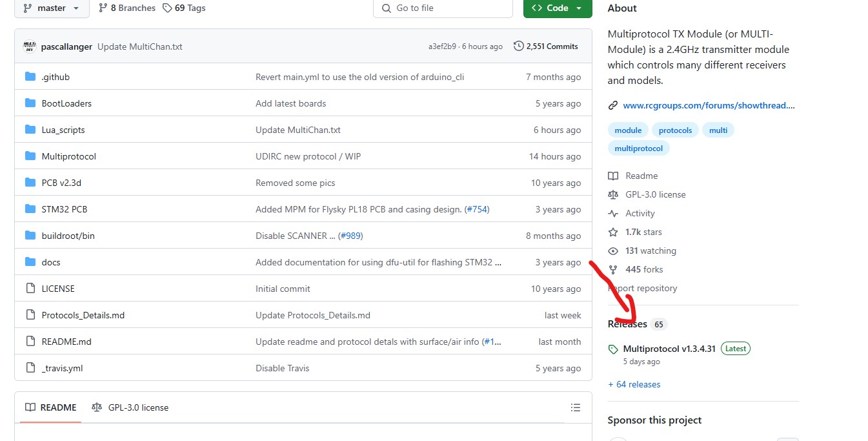Open the Protocols_Details.md file name link
The height and width of the screenshot is (441, 868).
[x=83, y=315]
